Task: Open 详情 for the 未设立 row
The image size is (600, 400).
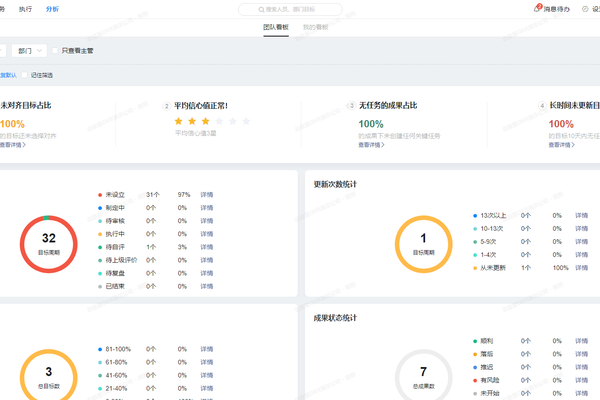Action: pyautogui.click(x=207, y=195)
